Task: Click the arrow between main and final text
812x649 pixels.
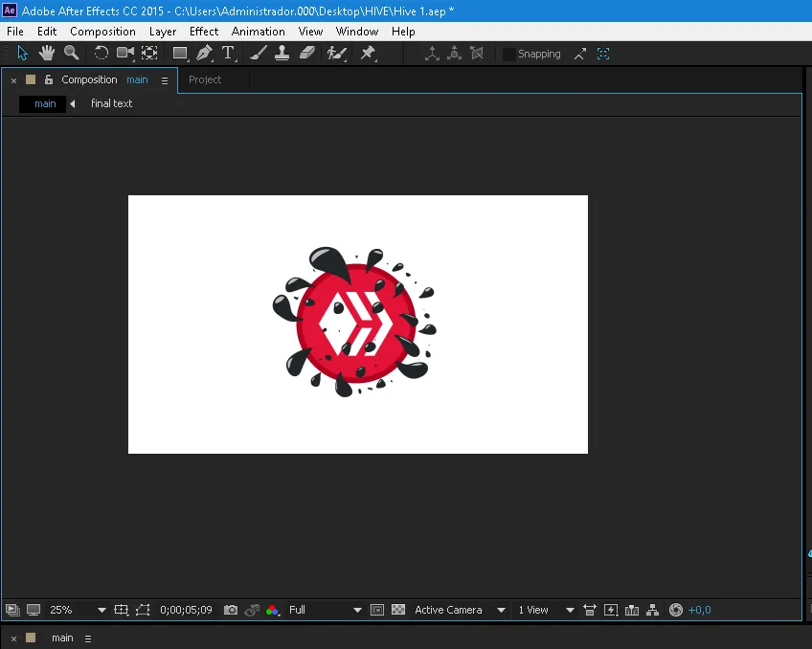Action: click(x=73, y=103)
